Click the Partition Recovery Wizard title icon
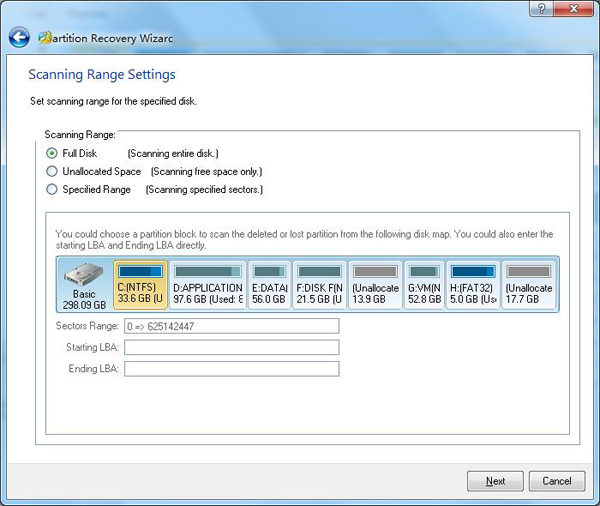The image size is (600, 506). coord(45,38)
